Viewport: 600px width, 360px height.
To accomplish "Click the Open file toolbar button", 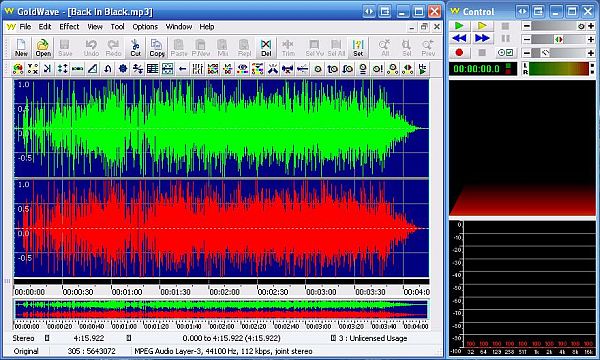I will (x=43, y=48).
